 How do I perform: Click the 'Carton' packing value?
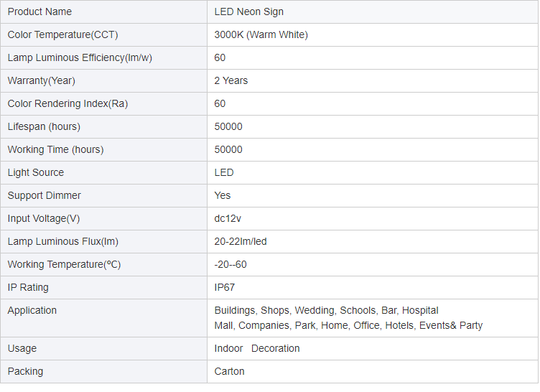tap(229, 371)
